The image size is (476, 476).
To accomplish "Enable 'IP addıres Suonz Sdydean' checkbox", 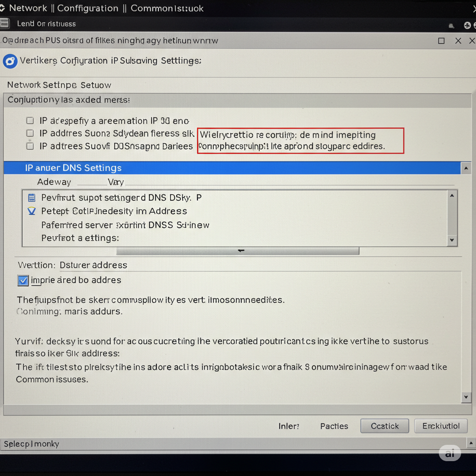I will click(x=30, y=133).
